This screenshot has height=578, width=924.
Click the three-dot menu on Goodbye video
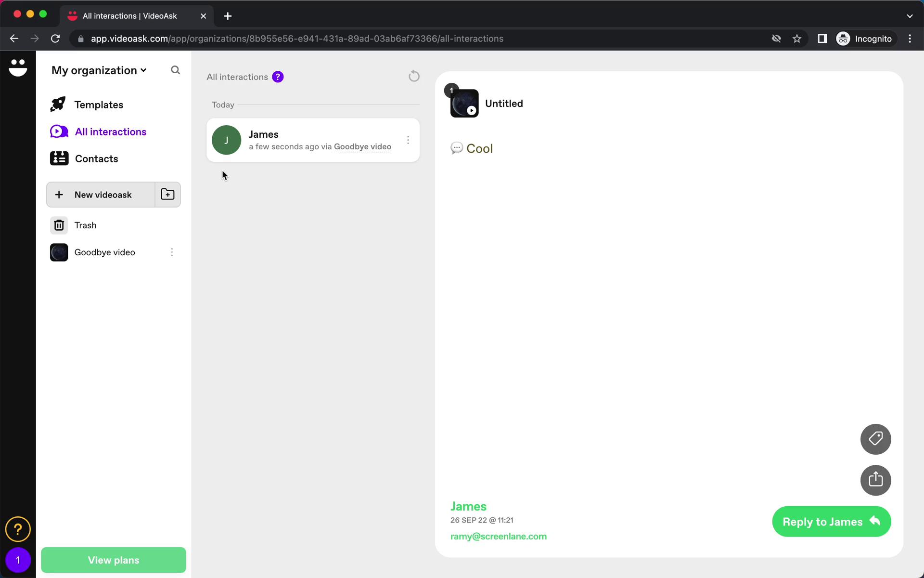click(172, 252)
